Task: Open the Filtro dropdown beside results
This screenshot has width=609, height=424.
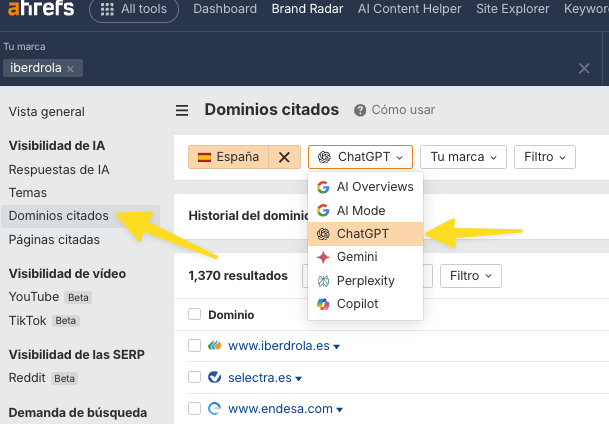Action: tap(471, 276)
